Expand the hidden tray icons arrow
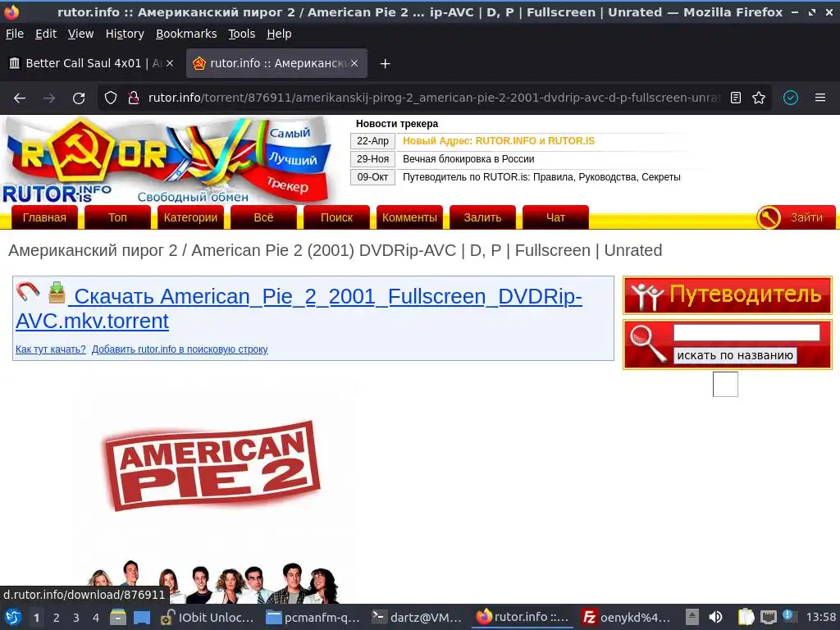The width and height of the screenshot is (840, 630). 692,618
